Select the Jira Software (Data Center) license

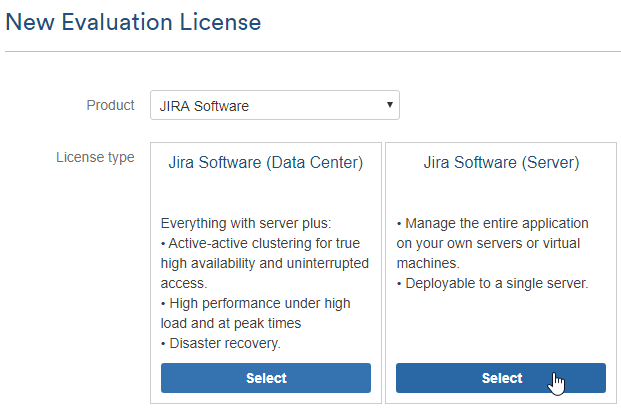pos(266,378)
